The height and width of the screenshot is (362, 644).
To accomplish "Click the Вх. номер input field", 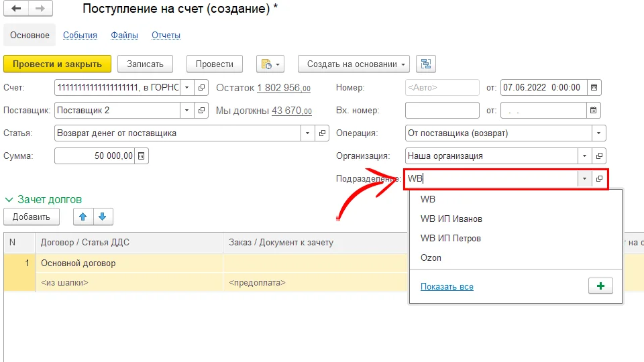I will pos(442,111).
